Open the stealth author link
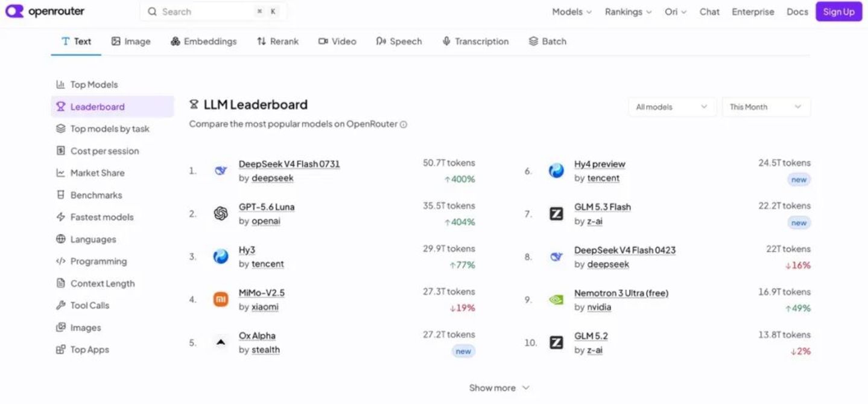The width and height of the screenshot is (868, 404). pos(265,350)
